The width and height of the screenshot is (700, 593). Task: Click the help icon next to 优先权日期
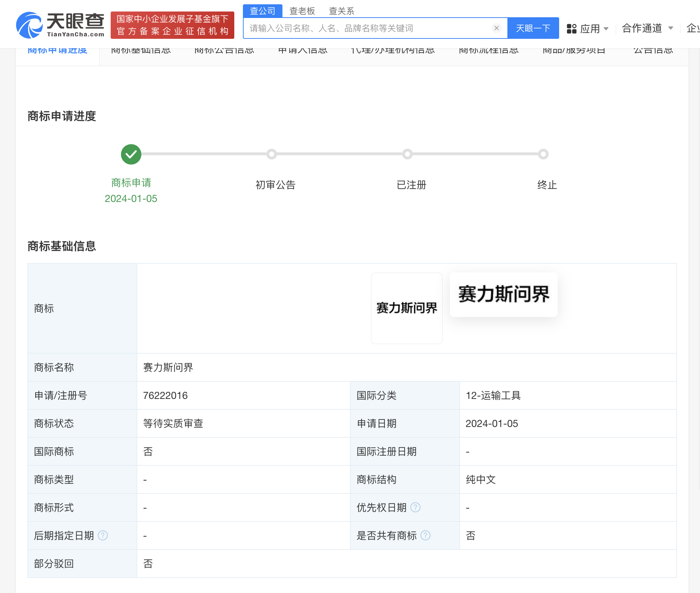coord(415,507)
